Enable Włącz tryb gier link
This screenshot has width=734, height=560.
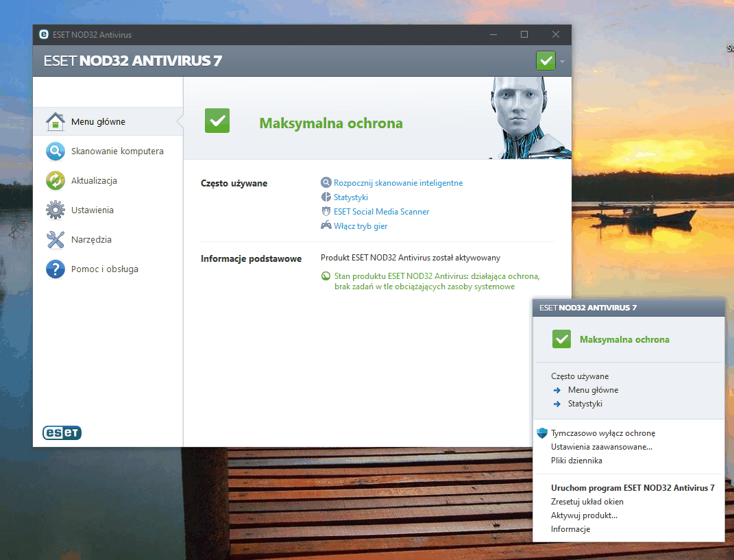360,226
